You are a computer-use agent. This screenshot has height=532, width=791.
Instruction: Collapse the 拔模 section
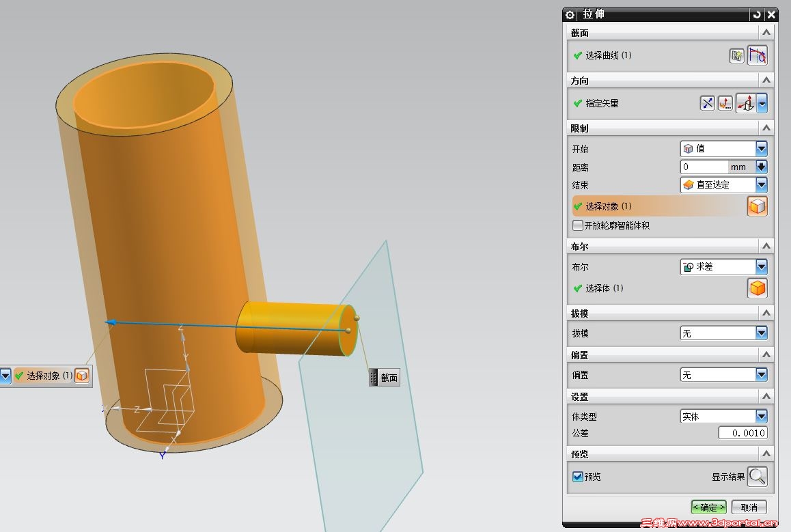pos(766,313)
